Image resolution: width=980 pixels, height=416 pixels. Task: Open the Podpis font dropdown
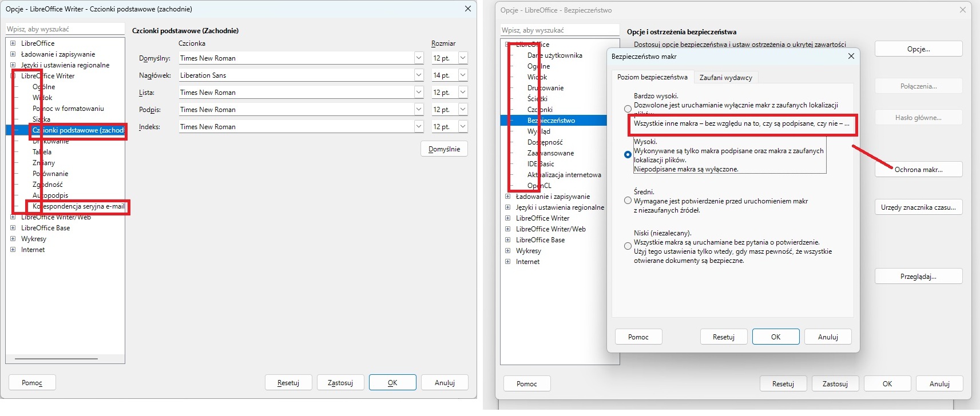tap(419, 109)
